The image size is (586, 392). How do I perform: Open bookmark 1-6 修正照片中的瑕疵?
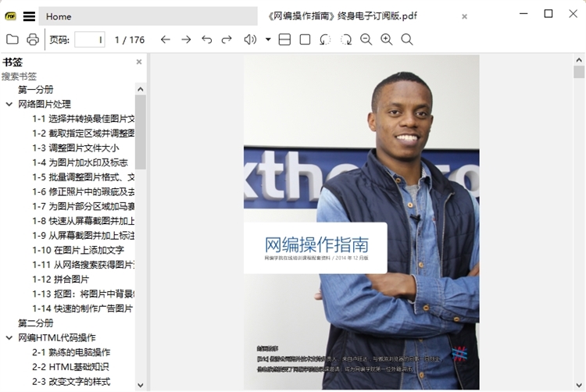83,192
